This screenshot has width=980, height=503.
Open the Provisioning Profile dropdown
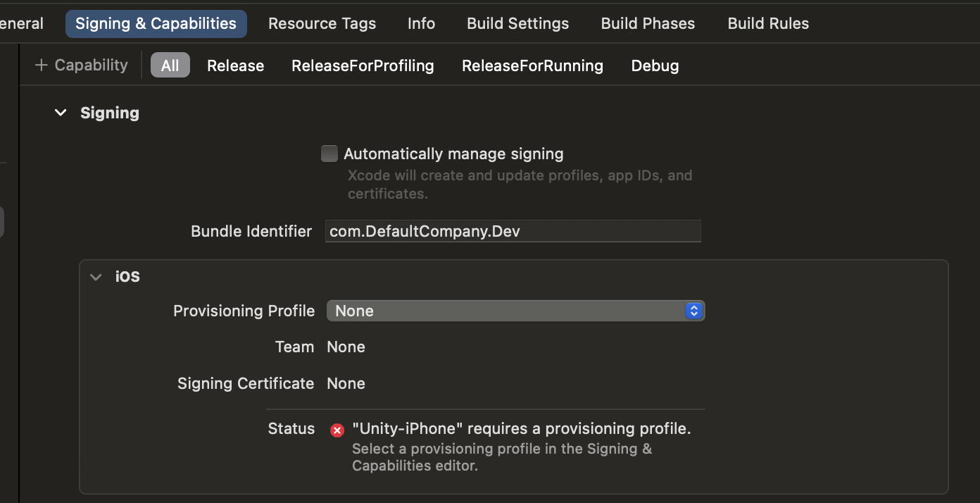515,311
